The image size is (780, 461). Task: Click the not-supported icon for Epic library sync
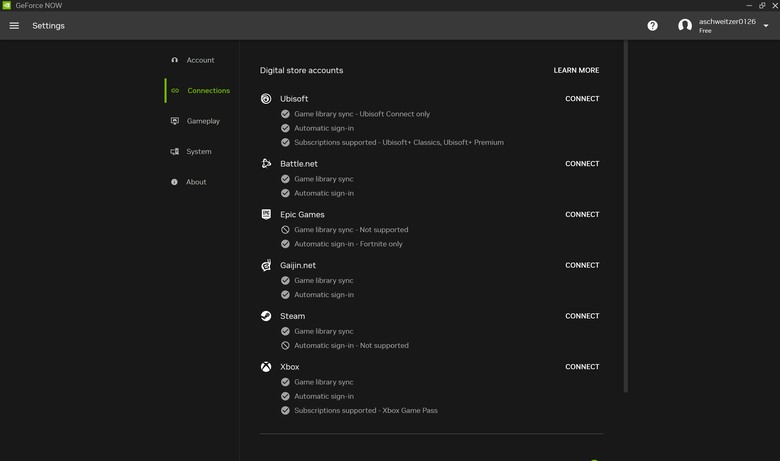[x=285, y=230]
